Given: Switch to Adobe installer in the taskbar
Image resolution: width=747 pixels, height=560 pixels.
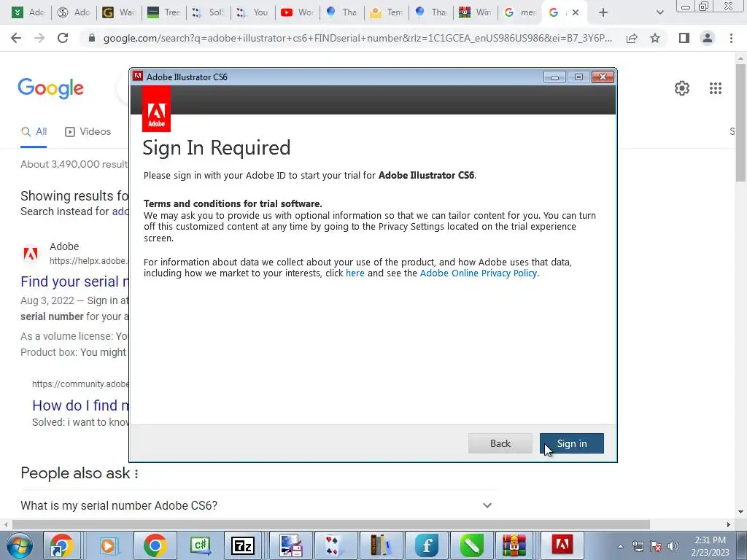Looking at the screenshot, I should (562, 545).
